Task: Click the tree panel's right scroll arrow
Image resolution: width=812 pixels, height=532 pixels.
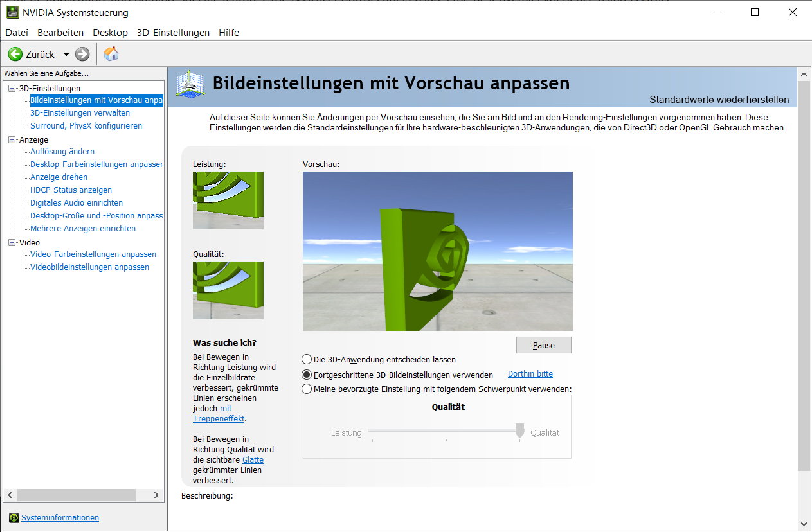Action: coord(156,495)
